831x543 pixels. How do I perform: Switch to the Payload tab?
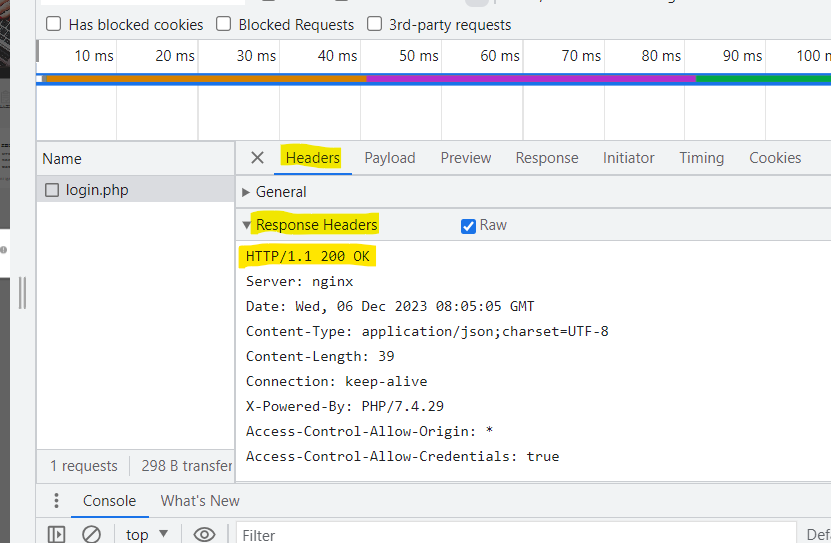(390, 158)
